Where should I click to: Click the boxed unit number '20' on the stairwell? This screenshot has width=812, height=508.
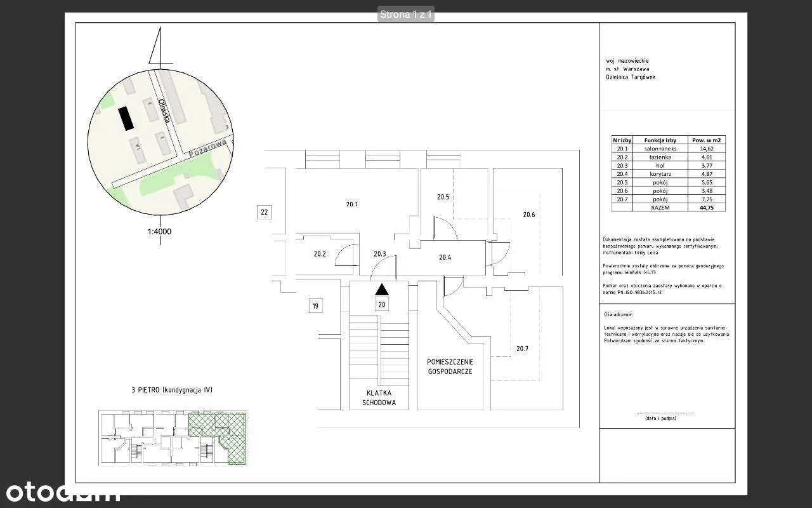click(x=382, y=304)
